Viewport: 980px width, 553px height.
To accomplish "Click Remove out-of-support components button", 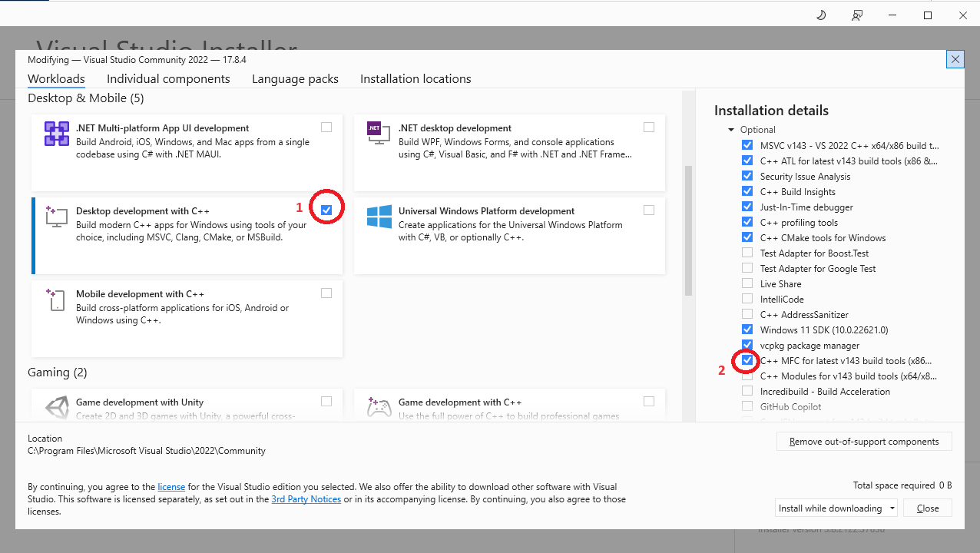I will (x=864, y=442).
